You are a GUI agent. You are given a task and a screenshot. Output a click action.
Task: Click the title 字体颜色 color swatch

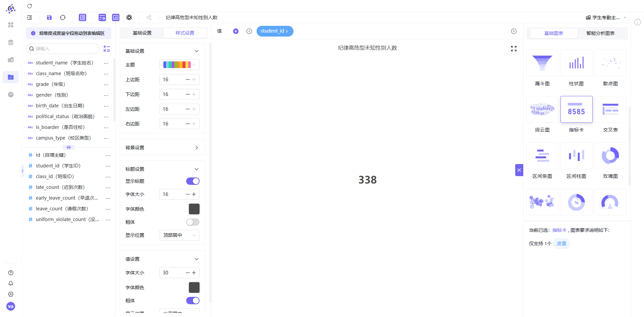194,209
